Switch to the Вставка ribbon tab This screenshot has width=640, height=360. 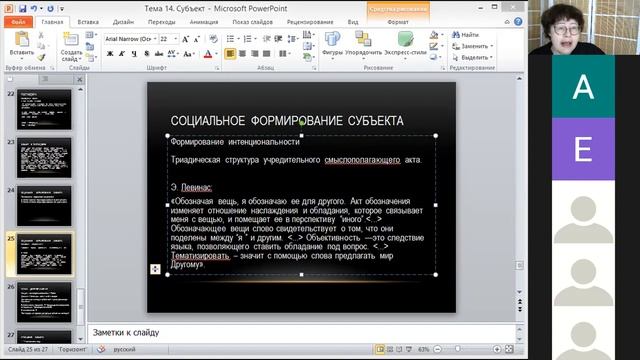tap(88, 22)
